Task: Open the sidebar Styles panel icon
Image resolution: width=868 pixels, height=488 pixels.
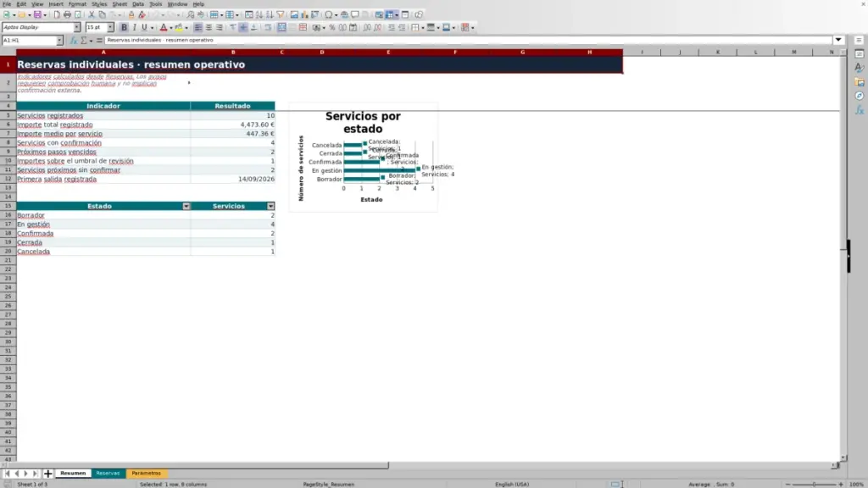Action: click(x=860, y=68)
